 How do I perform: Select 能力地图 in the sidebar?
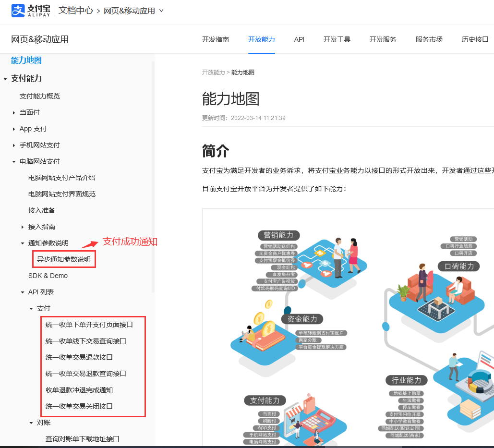point(26,60)
